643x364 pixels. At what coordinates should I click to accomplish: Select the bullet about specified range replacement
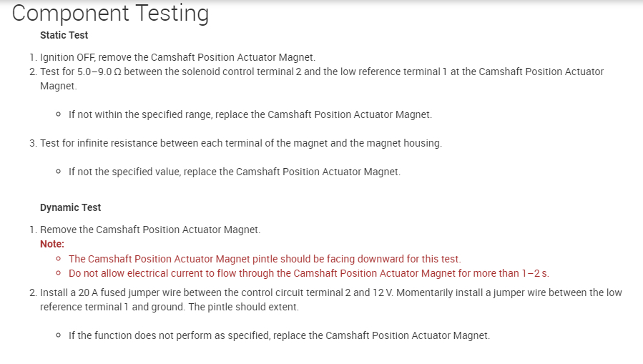(250, 114)
